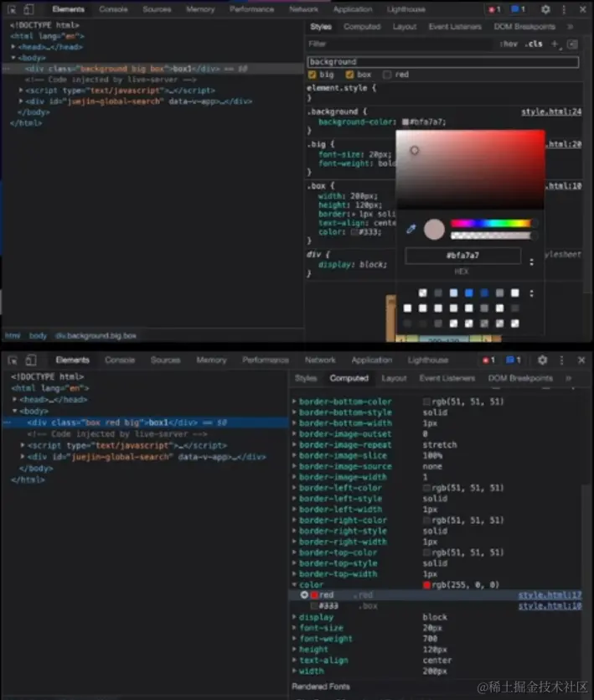Open Network tab in lower DevTools

[x=320, y=360]
